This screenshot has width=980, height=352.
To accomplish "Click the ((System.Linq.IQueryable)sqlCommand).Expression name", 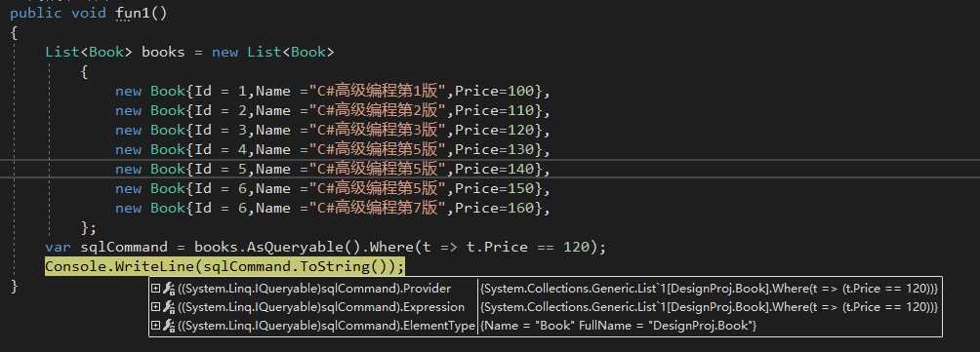I will [x=321, y=307].
